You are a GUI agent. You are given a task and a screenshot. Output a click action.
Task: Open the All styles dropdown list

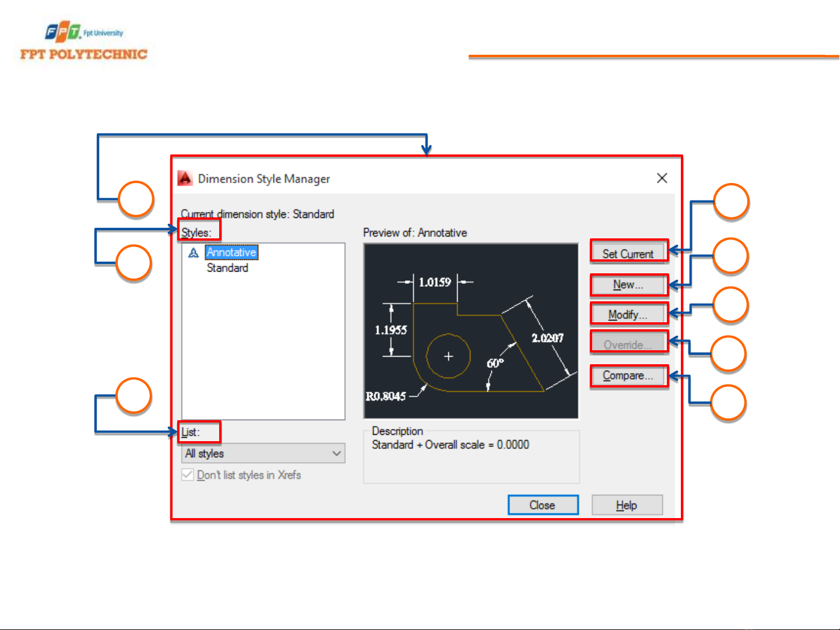(263, 453)
